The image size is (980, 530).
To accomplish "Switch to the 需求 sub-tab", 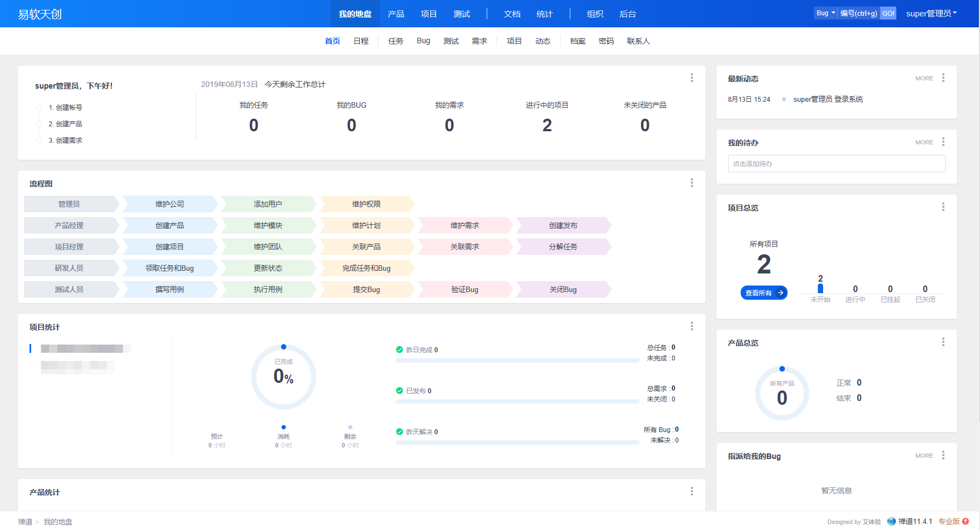I will pos(479,41).
